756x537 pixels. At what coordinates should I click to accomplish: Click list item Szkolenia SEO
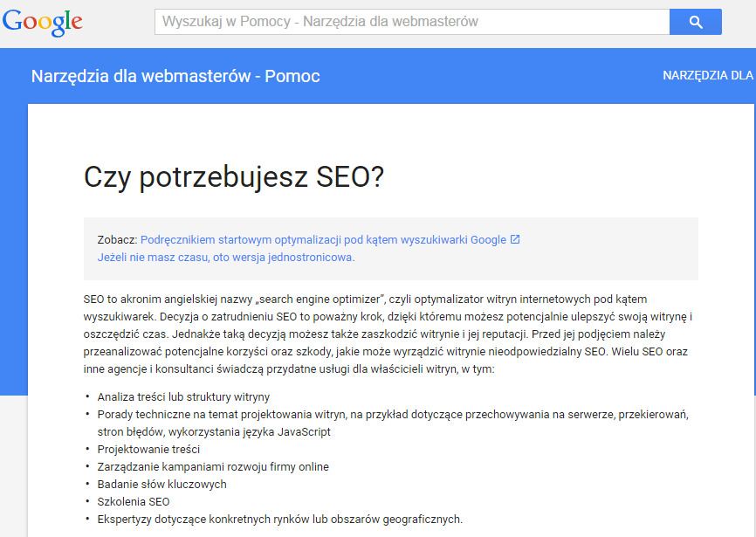(x=134, y=502)
